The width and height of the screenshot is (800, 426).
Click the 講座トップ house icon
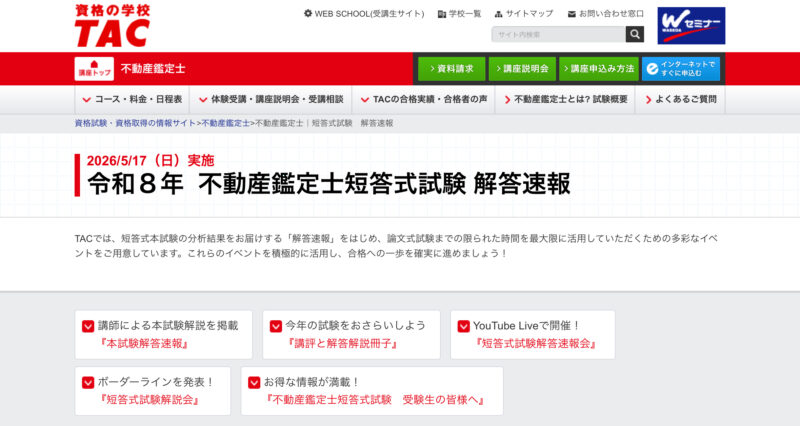[x=94, y=69]
